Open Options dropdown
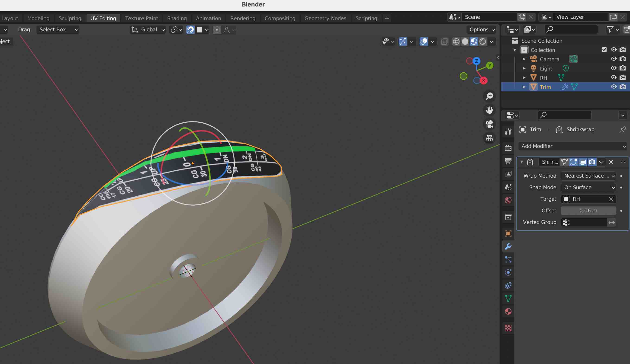 (481, 30)
